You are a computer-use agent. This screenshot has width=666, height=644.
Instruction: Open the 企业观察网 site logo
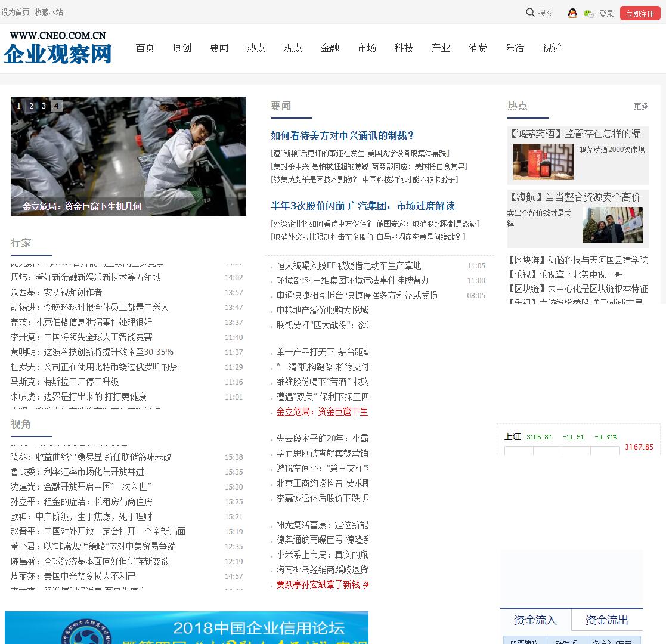point(58,48)
